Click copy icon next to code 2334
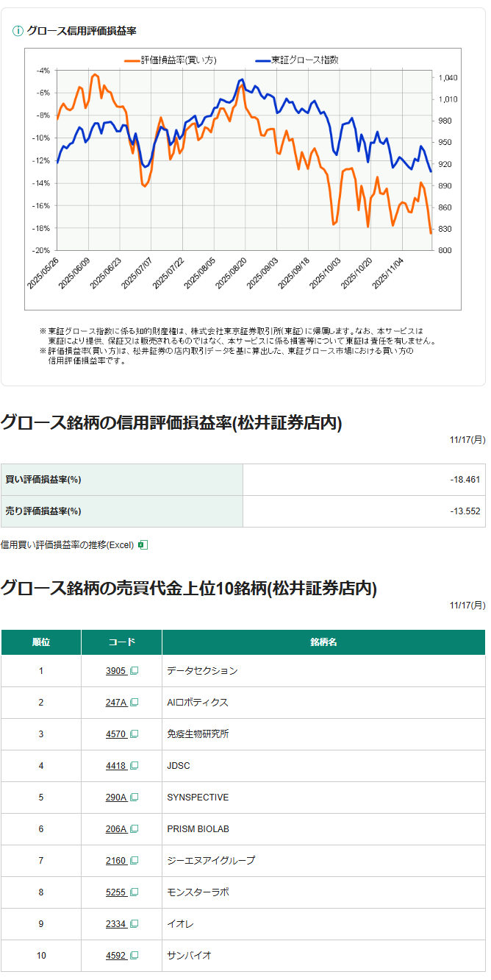Viewport: 491px width, 980px height. pyautogui.click(x=135, y=924)
